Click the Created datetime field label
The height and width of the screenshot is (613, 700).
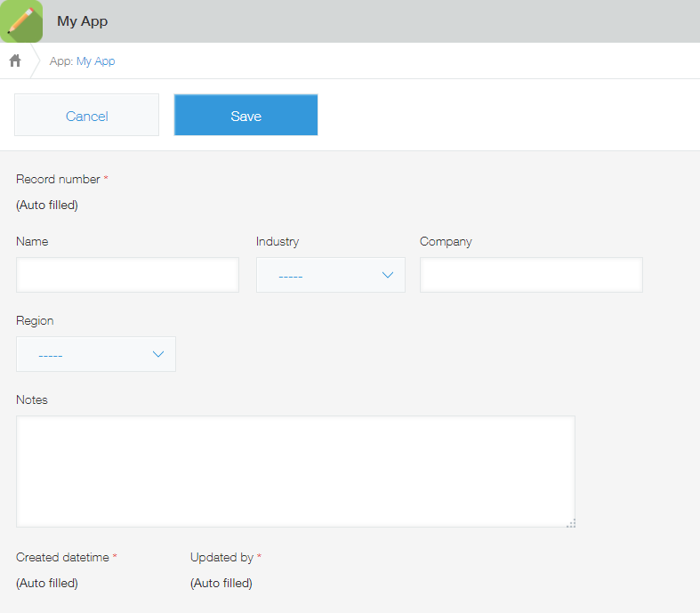click(62, 557)
